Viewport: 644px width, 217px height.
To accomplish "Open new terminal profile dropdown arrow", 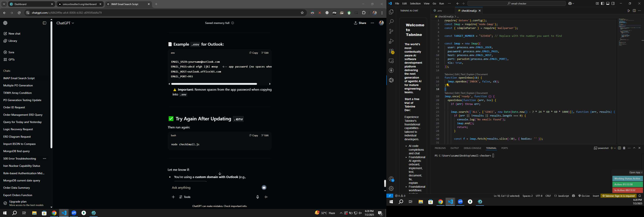I will [615, 148].
